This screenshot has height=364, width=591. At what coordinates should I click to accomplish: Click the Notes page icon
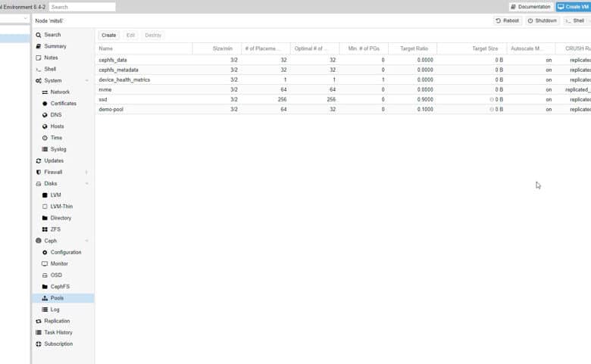[x=39, y=58]
